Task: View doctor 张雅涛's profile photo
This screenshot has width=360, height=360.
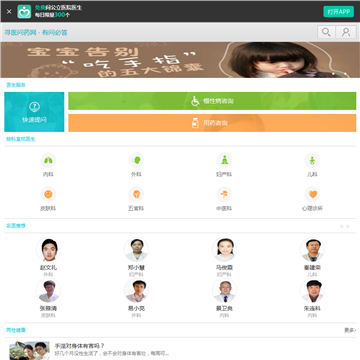Action: click(x=48, y=291)
